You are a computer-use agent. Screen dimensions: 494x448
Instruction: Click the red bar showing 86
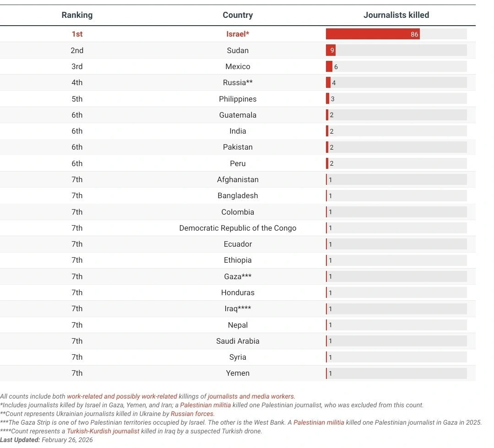pyautogui.click(x=372, y=34)
